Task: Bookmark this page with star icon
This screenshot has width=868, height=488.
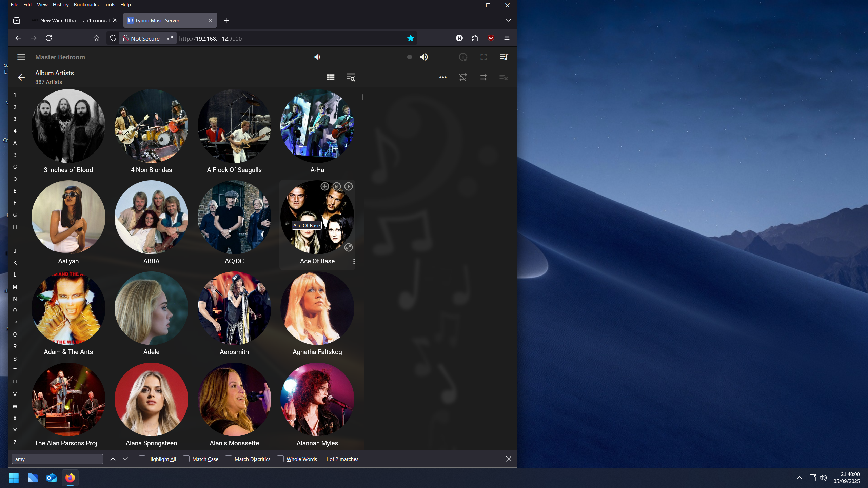Action: tap(410, 38)
